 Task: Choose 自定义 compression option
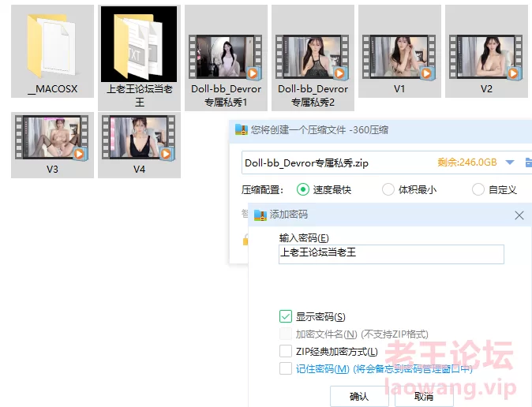coord(478,189)
